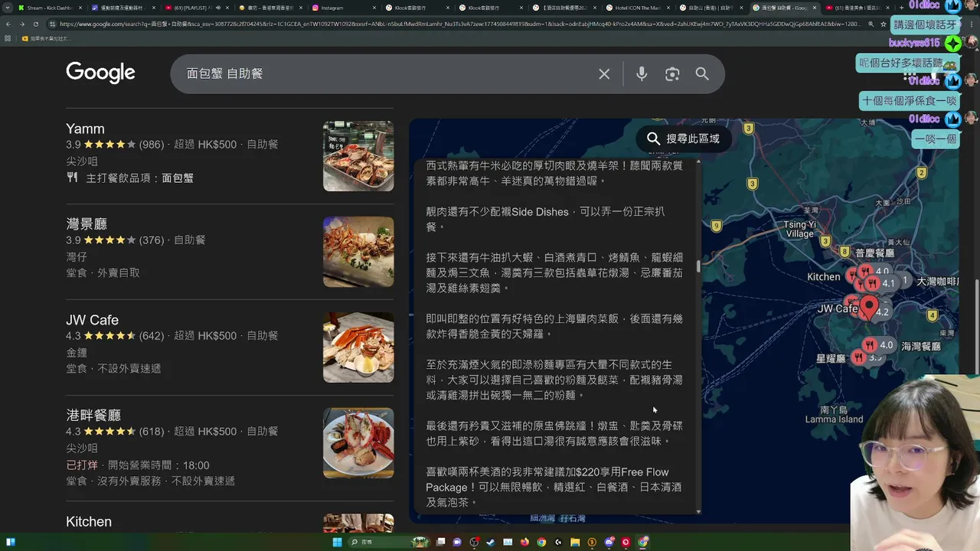Open Steam from the taskbar

pos(491,542)
